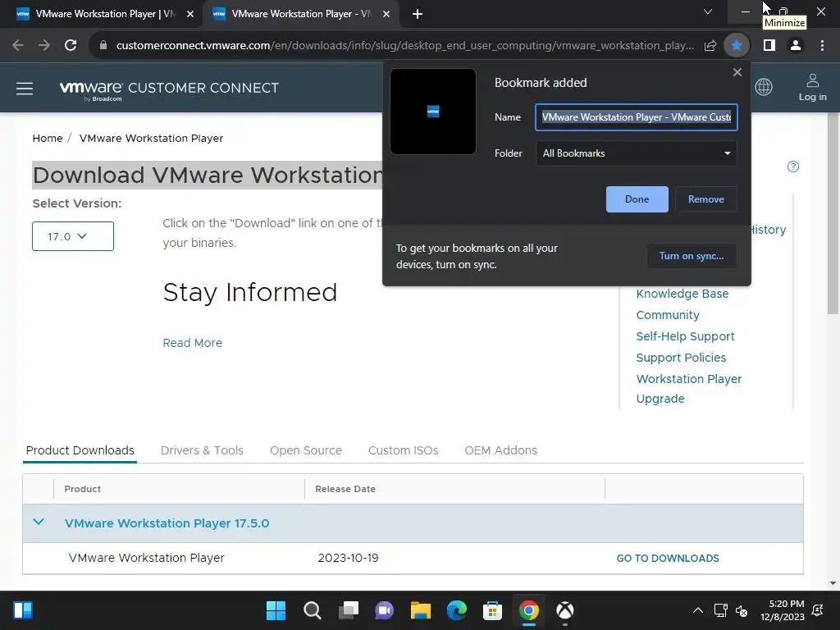This screenshot has height=630, width=840.
Task: Open the Community link
Action: coord(668,315)
